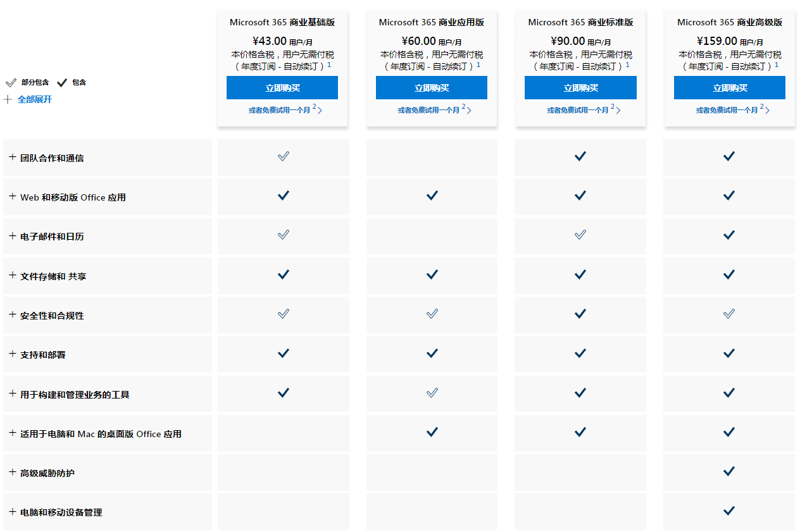Click partial checkmark for 团队合作和通信 in 基础版
Image resolution: width=800 pixels, height=532 pixels.
[284, 156]
